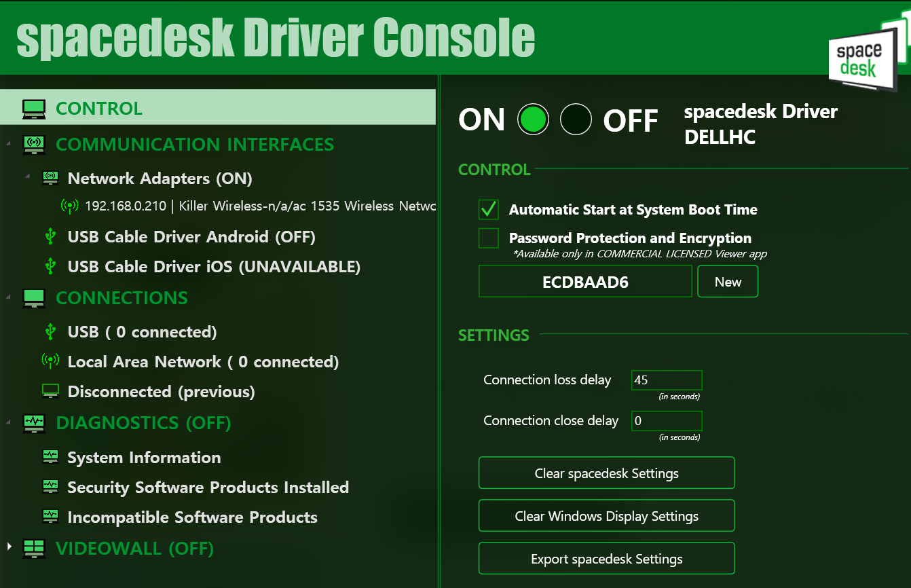Open System Information row
Screen dimensions: 911x588
click(144, 458)
